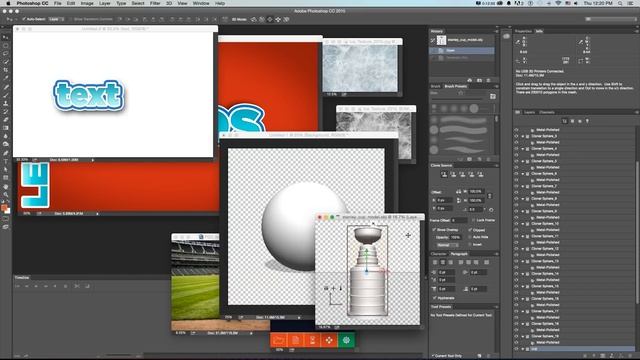
Task: Select the Gradient tool
Action: click(5, 128)
